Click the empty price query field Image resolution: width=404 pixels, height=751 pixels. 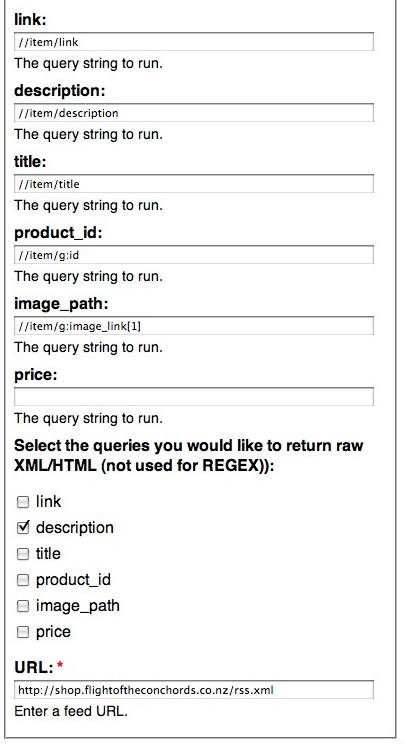tap(194, 397)
